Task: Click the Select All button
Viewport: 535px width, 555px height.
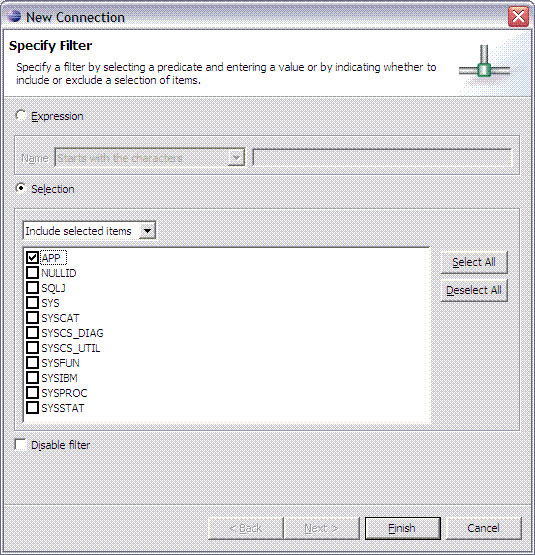Action: point(474,262)
